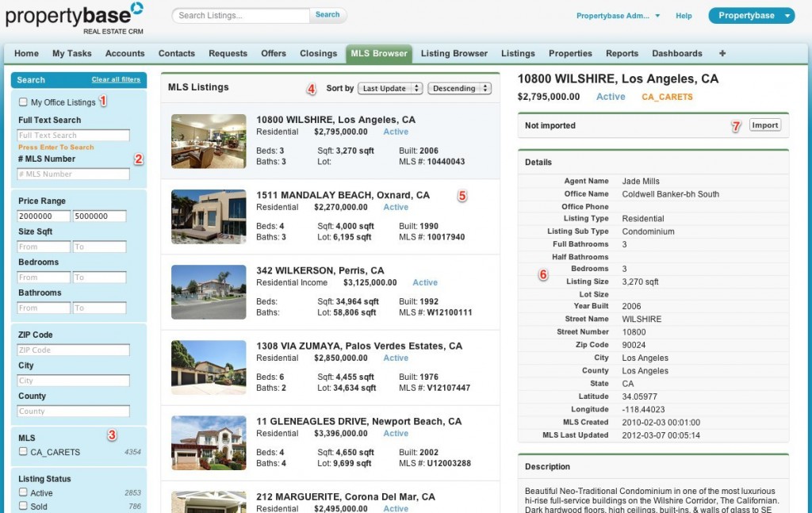This screenshot has width=812, height=513.
Task: Open the 1511 MANDALAY BEACH listing photo
Action: pos(209,216)
